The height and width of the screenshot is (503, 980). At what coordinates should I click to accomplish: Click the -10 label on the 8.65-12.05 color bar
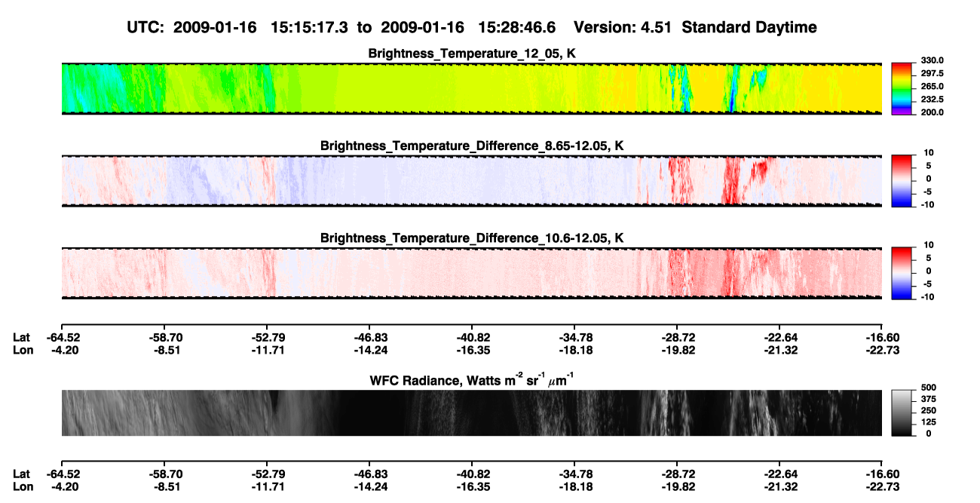pos(927,204)
